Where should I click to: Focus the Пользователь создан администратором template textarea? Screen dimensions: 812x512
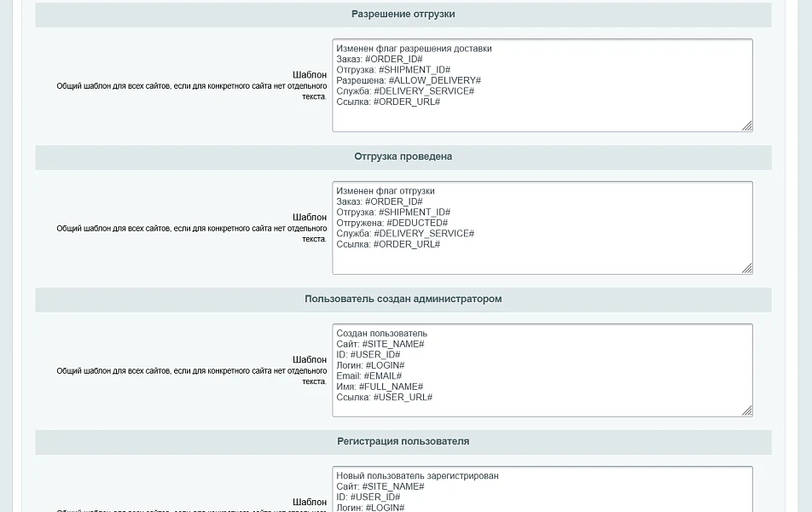[x=542, y=370]
